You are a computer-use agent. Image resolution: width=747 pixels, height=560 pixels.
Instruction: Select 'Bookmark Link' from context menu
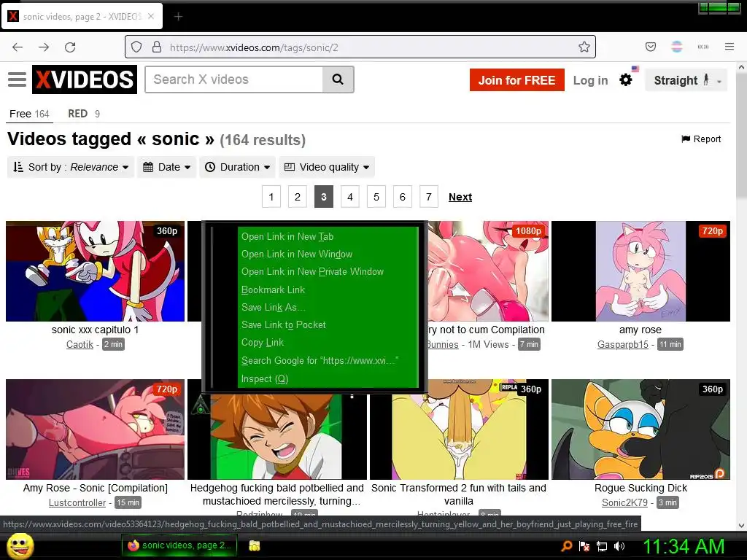(x=328, y=290)
